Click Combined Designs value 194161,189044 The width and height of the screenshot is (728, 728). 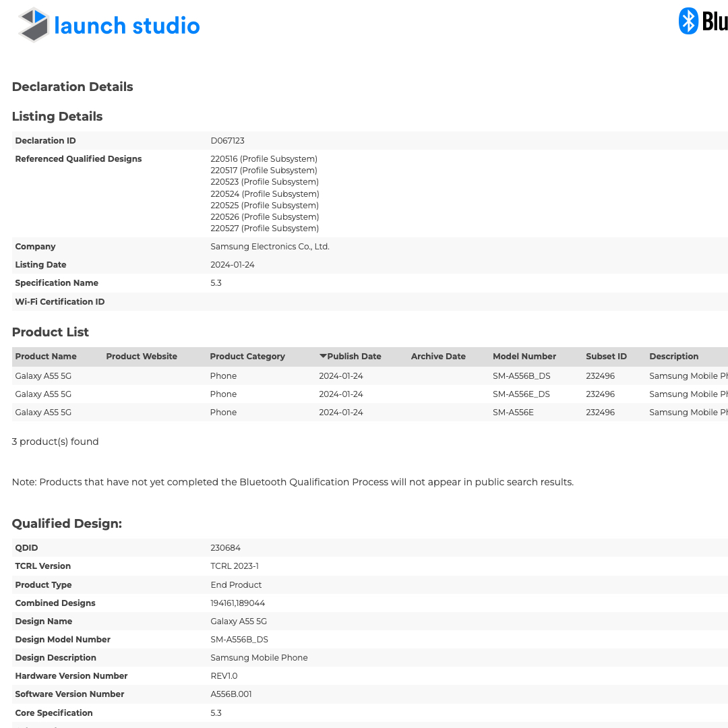coord(237,603)
